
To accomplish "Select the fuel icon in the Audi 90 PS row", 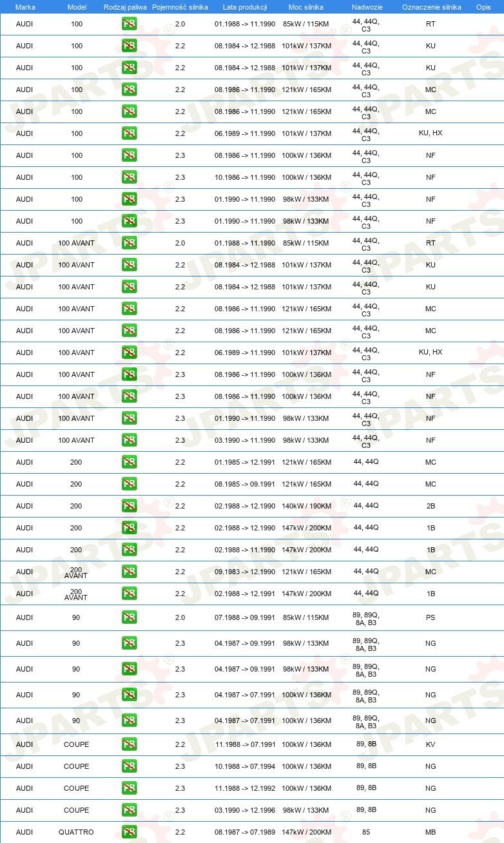I will (x=129, y=617).
